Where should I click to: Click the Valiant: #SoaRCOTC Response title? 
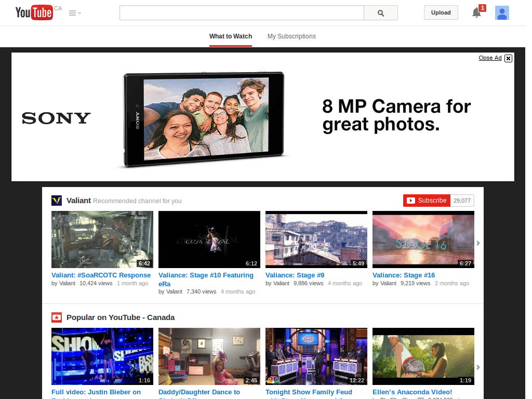click(101, 275)
